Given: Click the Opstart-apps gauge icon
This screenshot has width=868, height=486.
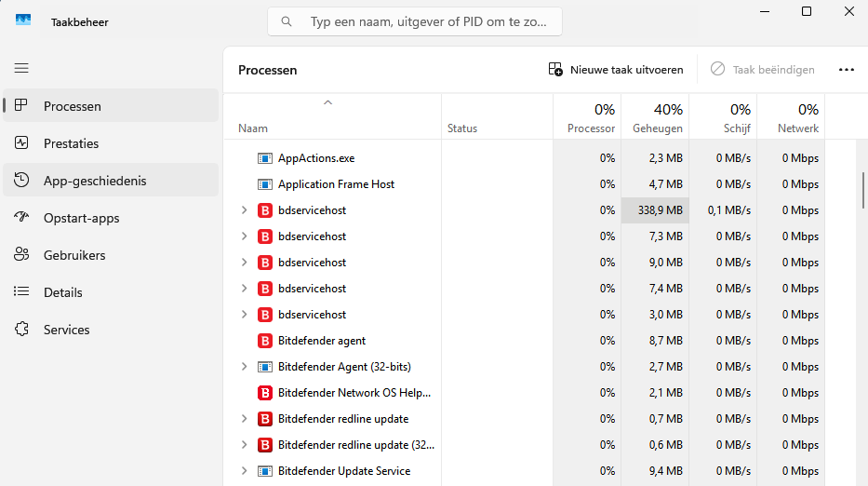Looking at the screenshot, I should tap(21, 217).
